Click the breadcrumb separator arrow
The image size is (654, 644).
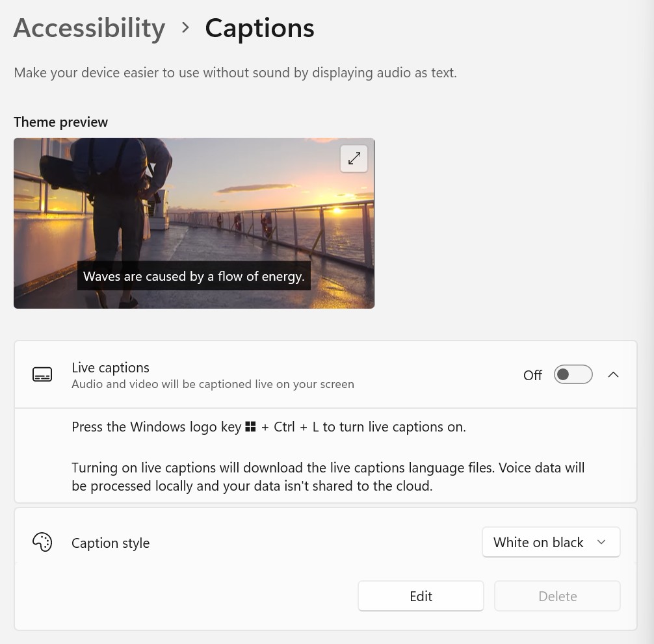185,28
